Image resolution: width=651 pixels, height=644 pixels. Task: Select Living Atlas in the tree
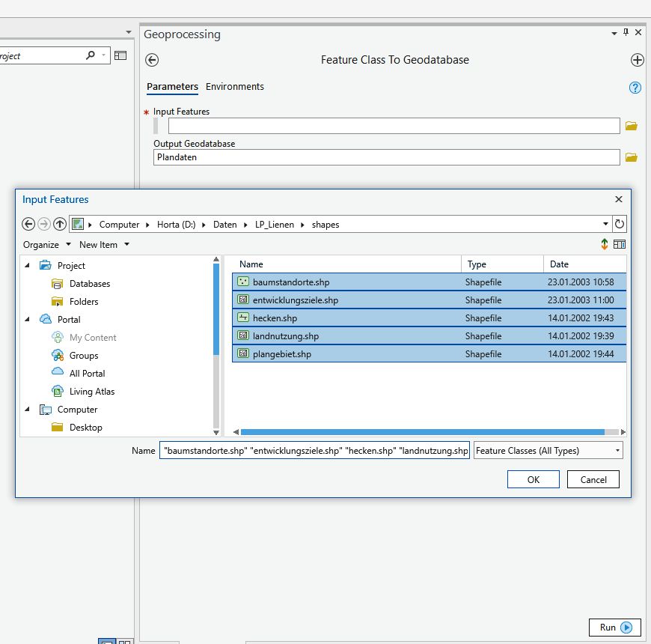[91, 392]
